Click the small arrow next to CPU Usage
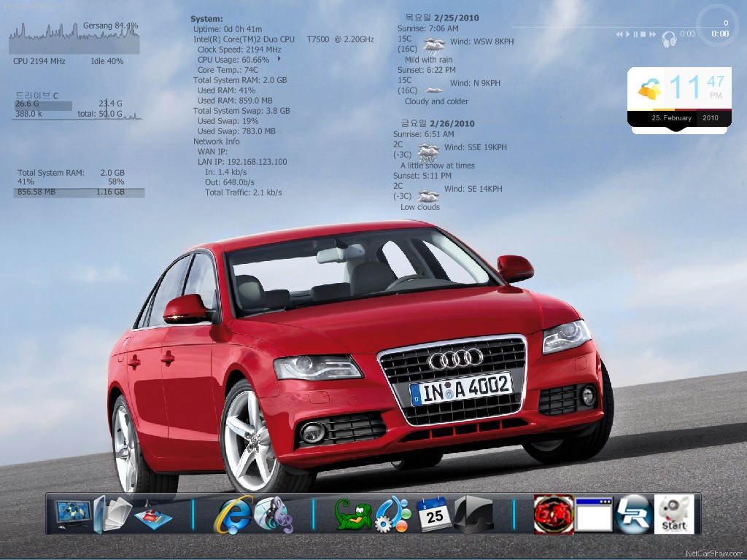This screenshot has width=747, height=560. [279, 59]
